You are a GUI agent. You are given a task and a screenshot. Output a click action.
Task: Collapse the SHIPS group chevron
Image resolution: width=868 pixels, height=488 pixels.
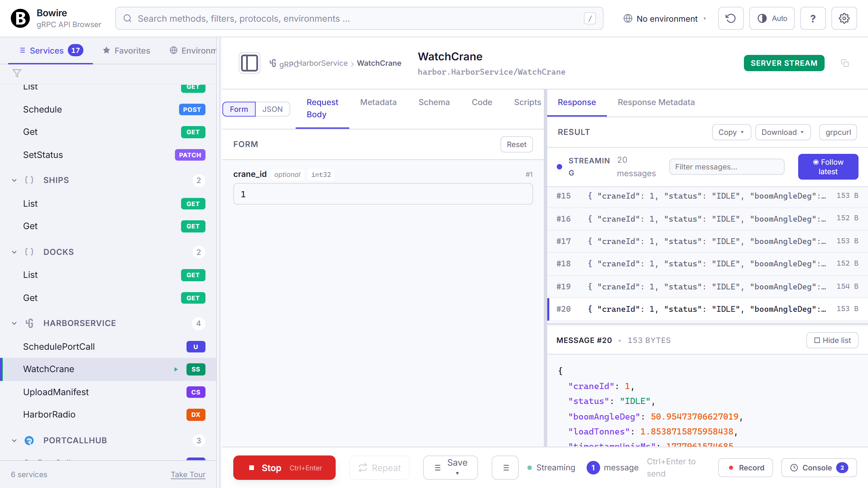14,180
